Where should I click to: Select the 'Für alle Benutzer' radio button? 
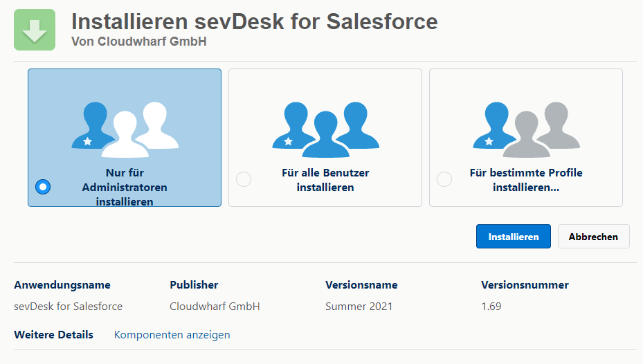(x=244, y=180)
